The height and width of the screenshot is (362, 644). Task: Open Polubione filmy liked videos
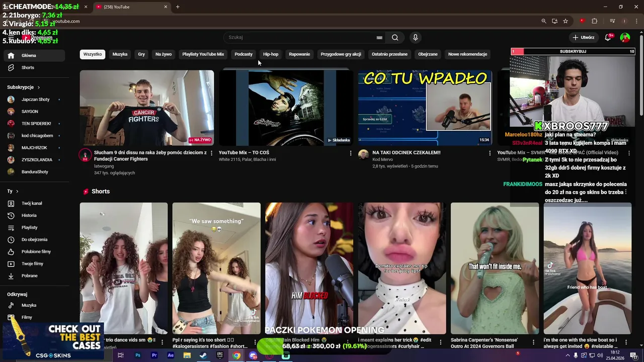34,251
